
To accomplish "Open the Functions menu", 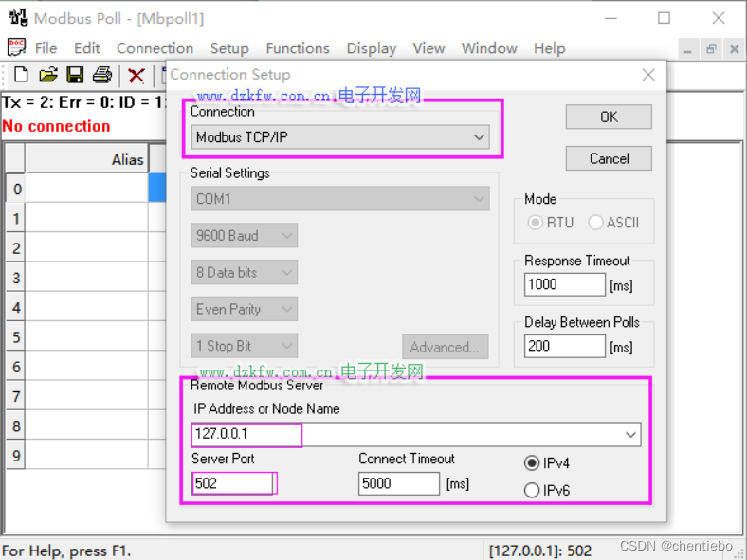I will click(298, 48).
